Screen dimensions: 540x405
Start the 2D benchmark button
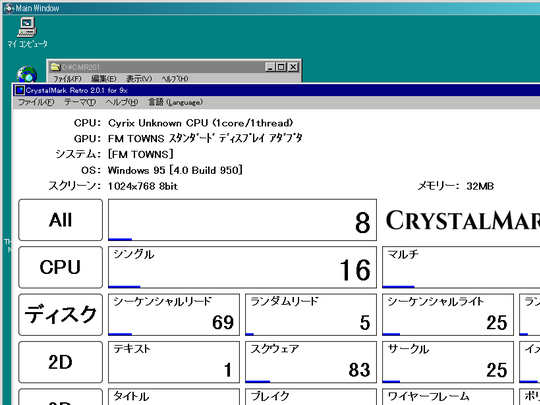(x=60, y=362)
